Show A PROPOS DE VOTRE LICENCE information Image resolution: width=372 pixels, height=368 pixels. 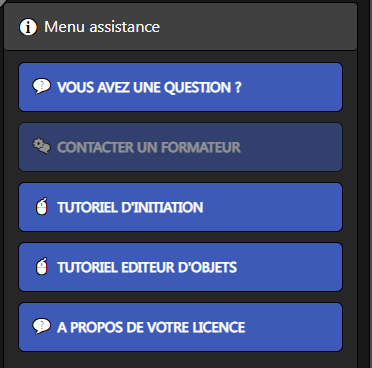(180, 327)
